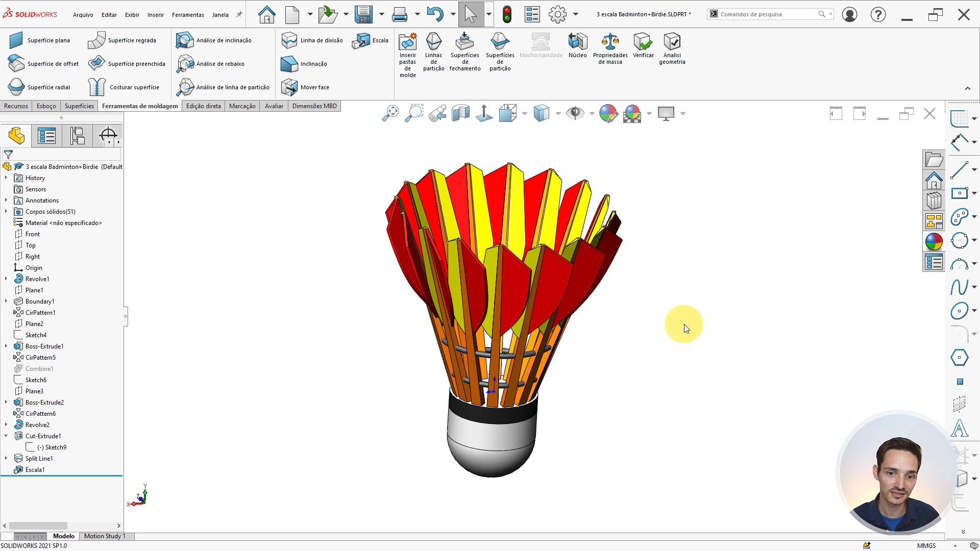The height and width of the screenshot is (551, 980).
Task: Open the Ferramentas menu
Action: click(x=188, y=15)
